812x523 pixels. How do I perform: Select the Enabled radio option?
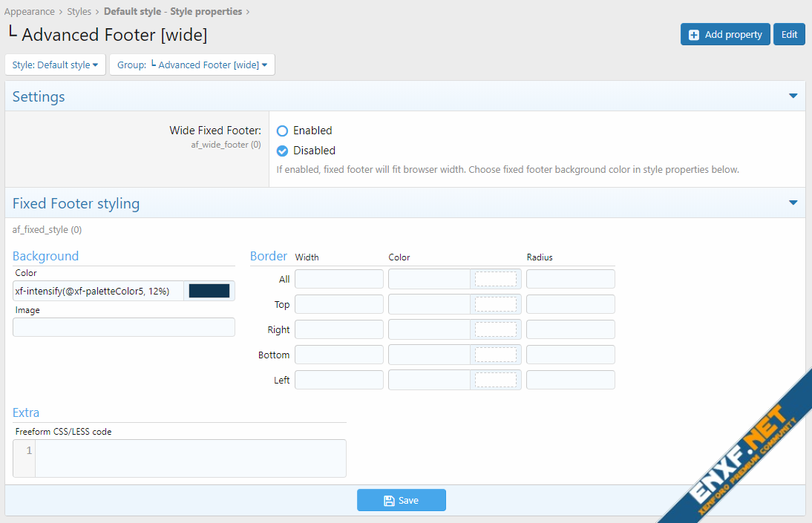point(282,131)
